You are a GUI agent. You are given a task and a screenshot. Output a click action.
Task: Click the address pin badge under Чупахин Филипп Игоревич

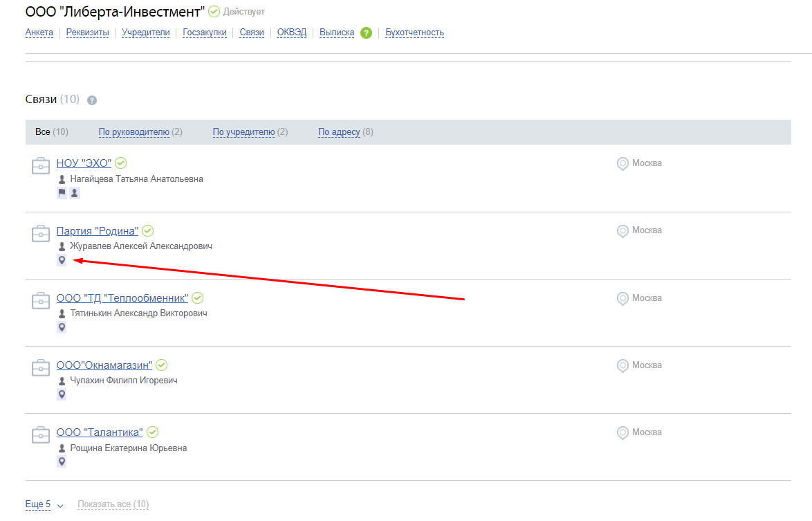tap(62, 394)
